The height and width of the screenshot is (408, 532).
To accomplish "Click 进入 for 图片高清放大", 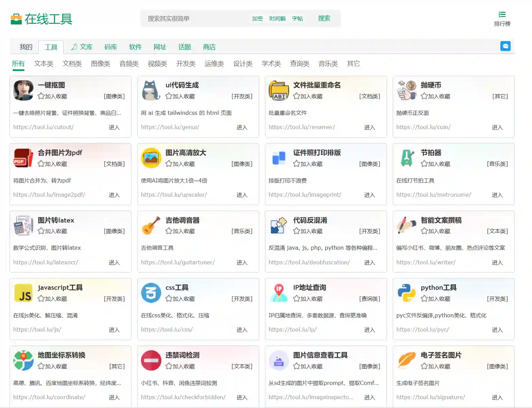I will pos(242,195).
